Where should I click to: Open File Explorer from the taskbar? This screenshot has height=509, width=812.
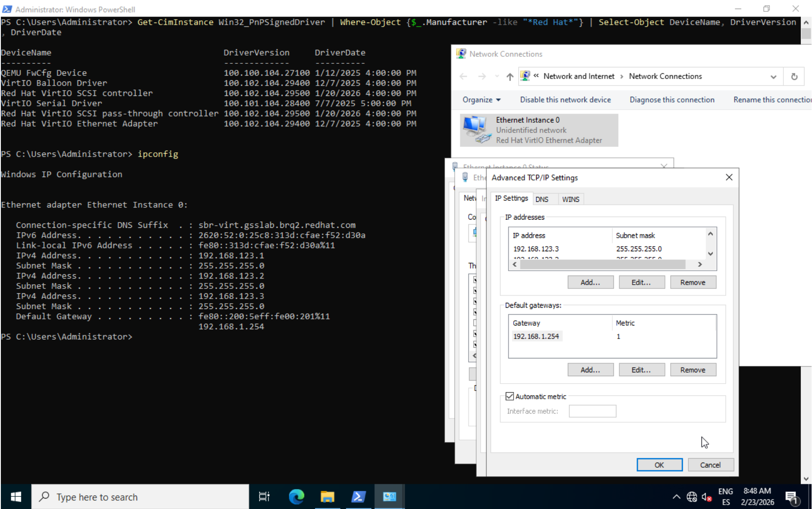coord(327,496)
